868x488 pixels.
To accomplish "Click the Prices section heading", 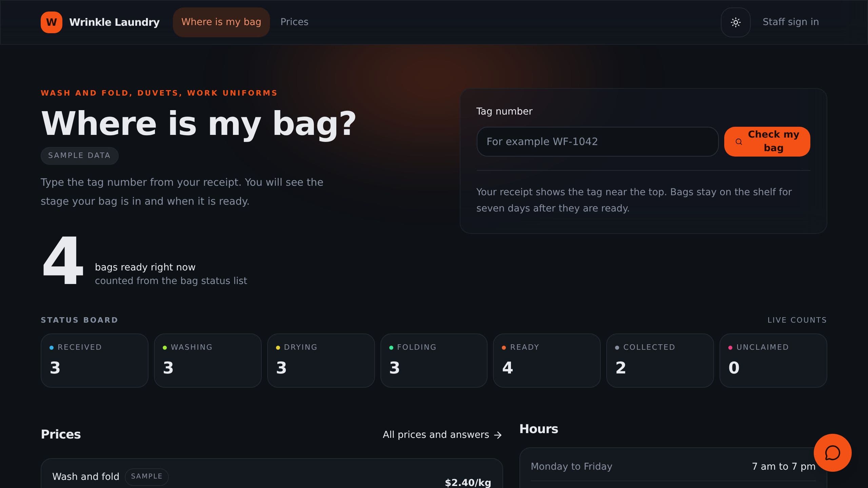I will [x=61, y=434].
